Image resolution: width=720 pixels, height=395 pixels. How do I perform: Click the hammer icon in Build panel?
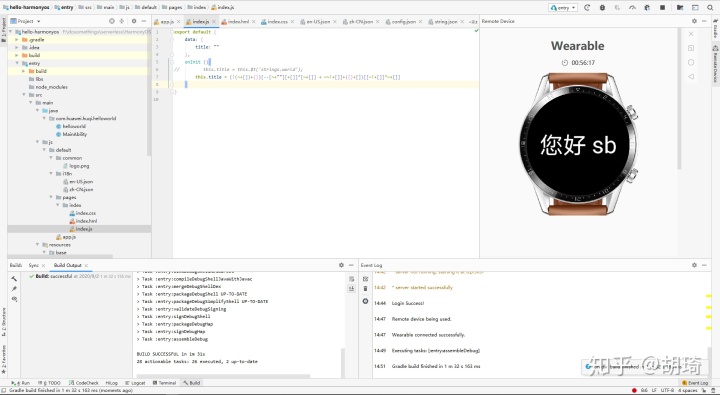pyautogui.click(x=14, y=279)
